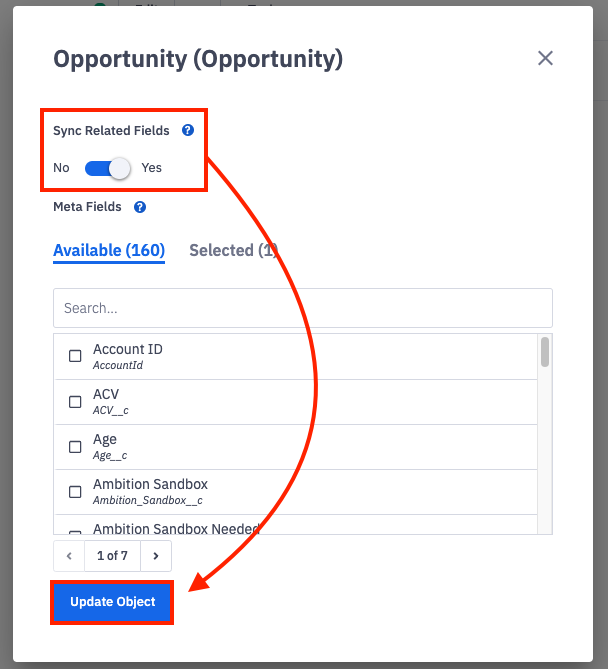The height and width of the screenshot is (669, 608).
Task: Tick the Age field checkbox
Action: [x=75, y=447]
